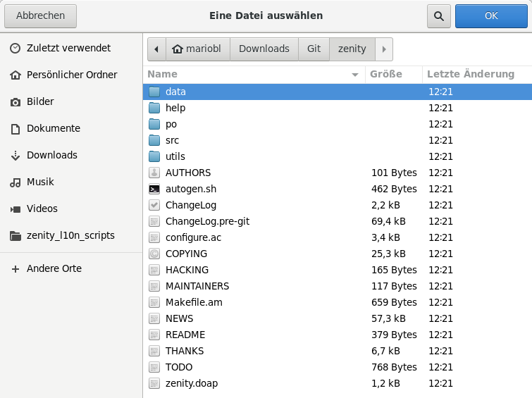Click the terminal icon of autogen.sh

coord(154,189)
